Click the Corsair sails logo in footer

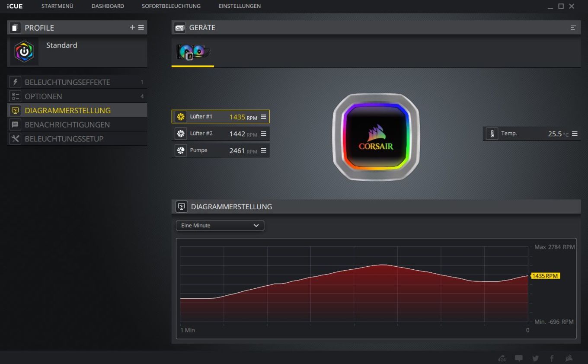569,358
